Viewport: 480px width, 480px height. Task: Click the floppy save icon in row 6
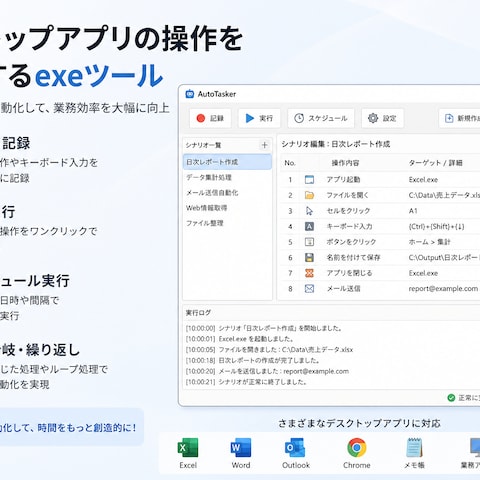[x=309, y=257]
